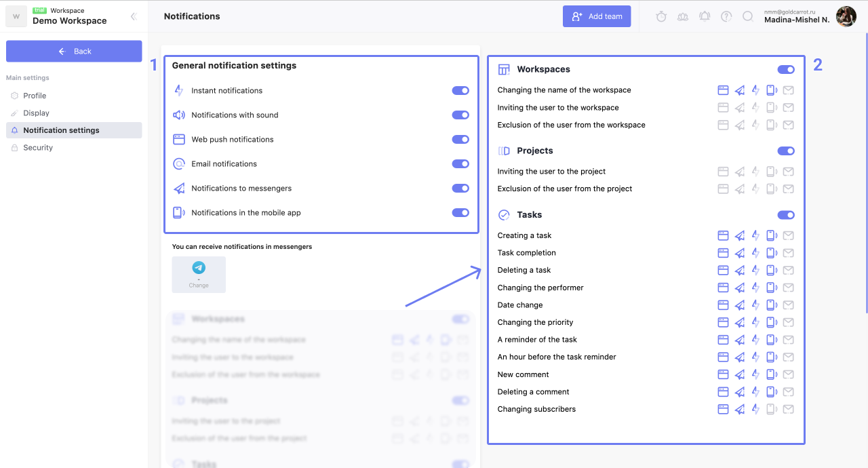Turn off Notifications with sound
This screenshot has height=468, width=868.
coord(460,115)
